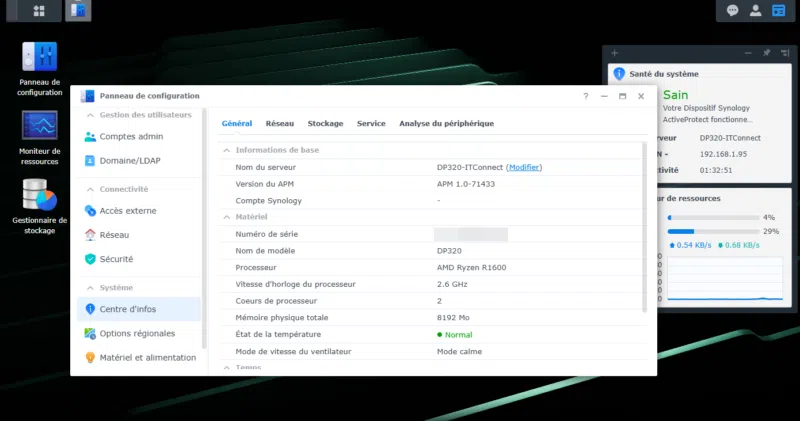Viewport: 800px width, 421px height.
Task: Switch to the Analyse du périphérique tab
Action: [446, 123]
